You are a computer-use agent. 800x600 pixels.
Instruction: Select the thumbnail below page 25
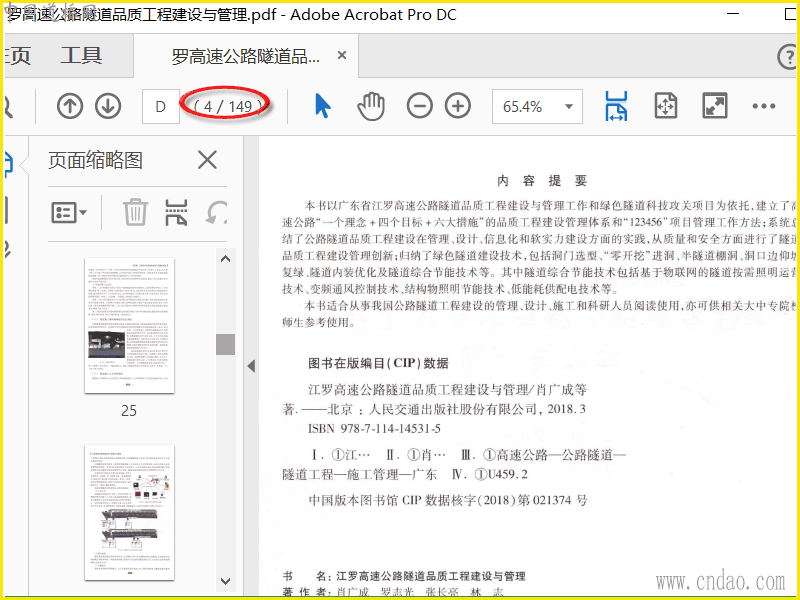point(129,513)
